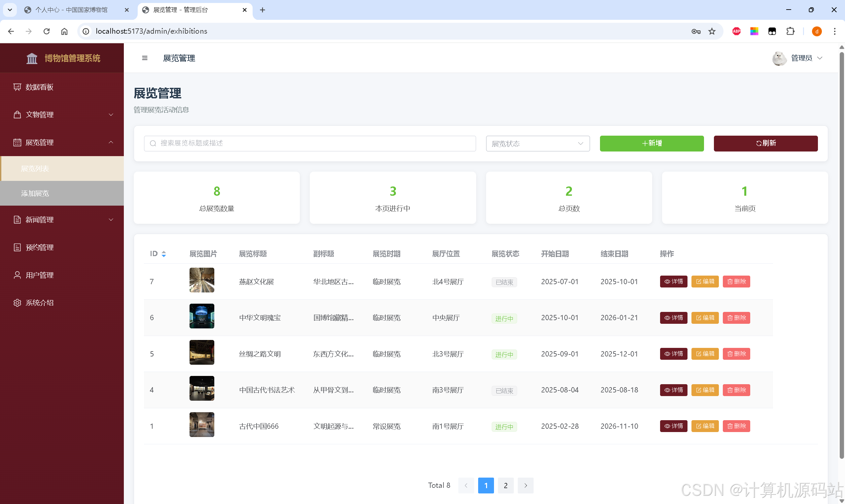Open browser extensions puzzle icon
This screenshot has width=845, height=504.
[790, 31]
